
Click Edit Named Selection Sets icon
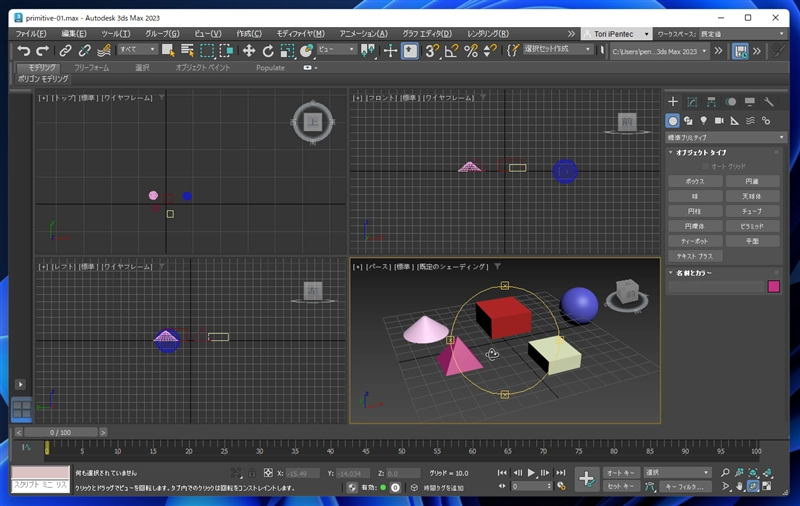coord(513,50)
